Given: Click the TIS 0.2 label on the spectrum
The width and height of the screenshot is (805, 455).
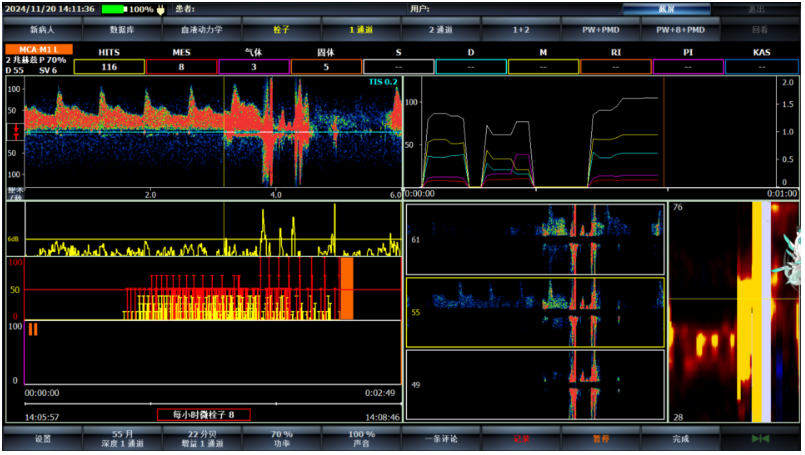Looking at the screenshot, I should click(382, 82).
